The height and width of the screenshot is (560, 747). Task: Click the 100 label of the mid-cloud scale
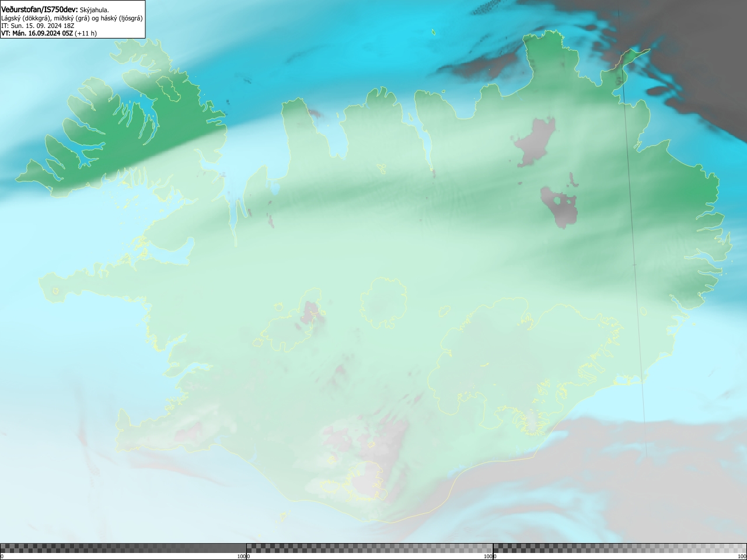(x=488, y=556)
